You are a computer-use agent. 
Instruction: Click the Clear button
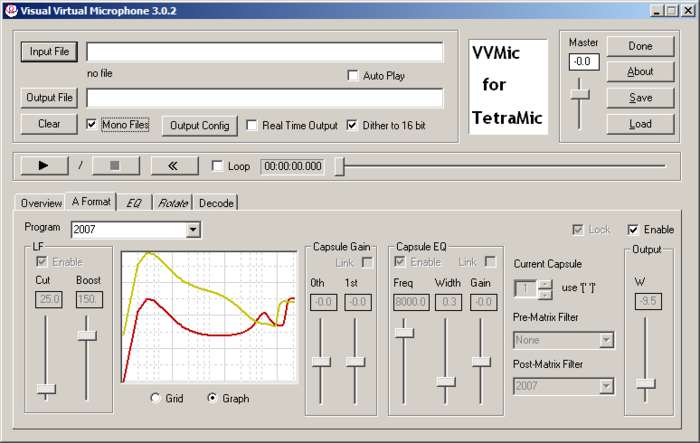coord(49,124)
